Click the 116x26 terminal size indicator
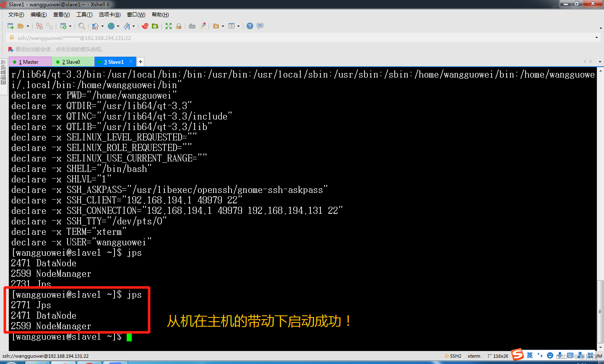Screen dimensions: 604x364 [498, 356]
